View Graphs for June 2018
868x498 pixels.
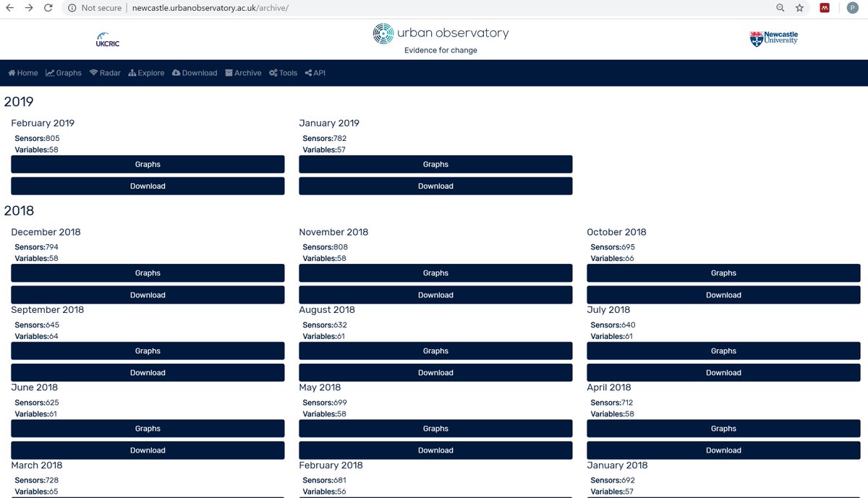(148, 429)
